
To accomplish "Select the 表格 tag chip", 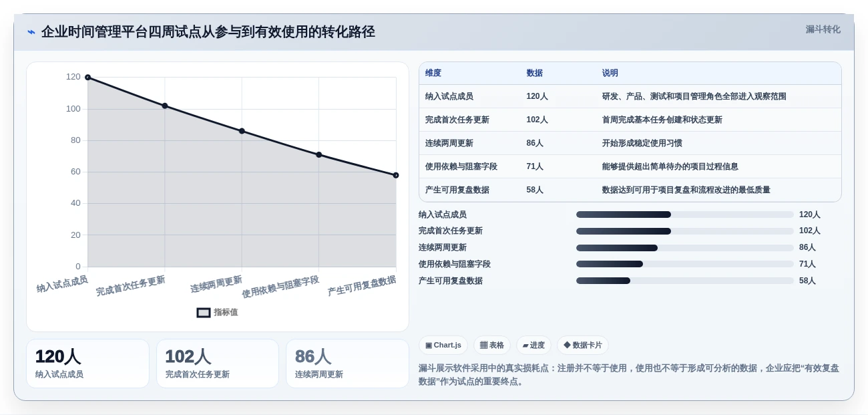I will [x=492, y=345].
